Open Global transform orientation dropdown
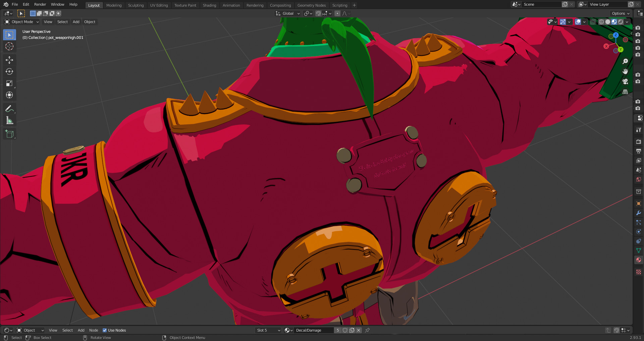Screen dimensions: 644x341 [288, 13]
